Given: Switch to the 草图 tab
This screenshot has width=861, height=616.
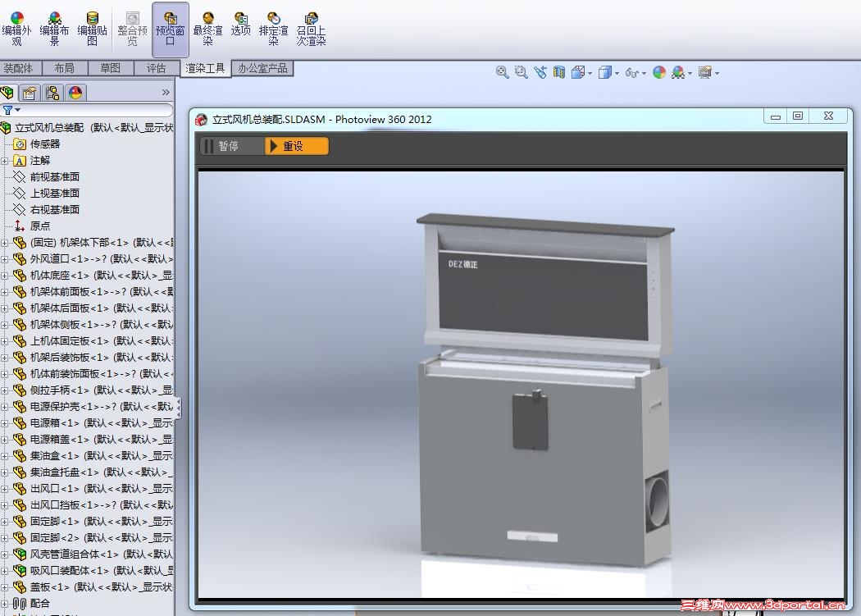Looking at the screenshot, I should tap(111, 68).
